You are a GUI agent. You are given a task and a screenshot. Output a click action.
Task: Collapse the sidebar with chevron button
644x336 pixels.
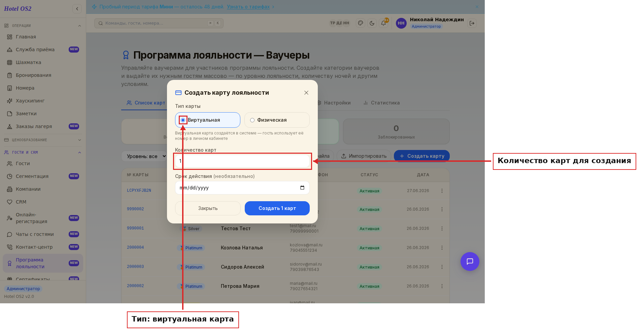pos(77,9)
